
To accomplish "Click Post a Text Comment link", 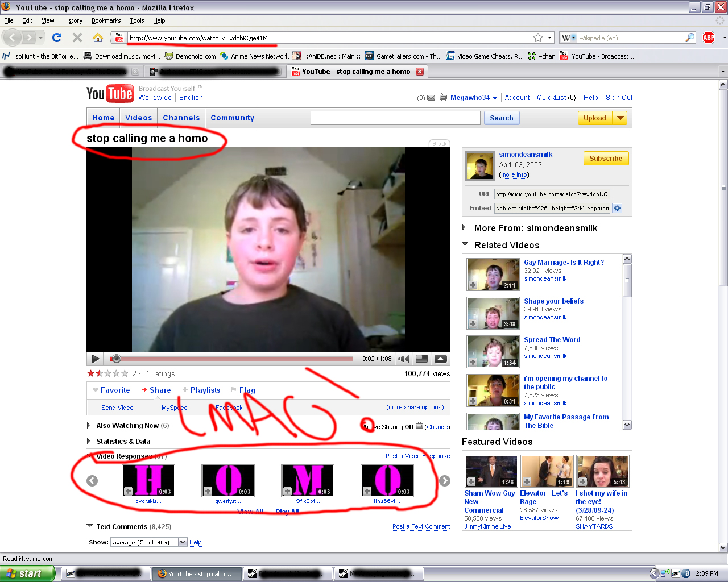I will 421,527.
